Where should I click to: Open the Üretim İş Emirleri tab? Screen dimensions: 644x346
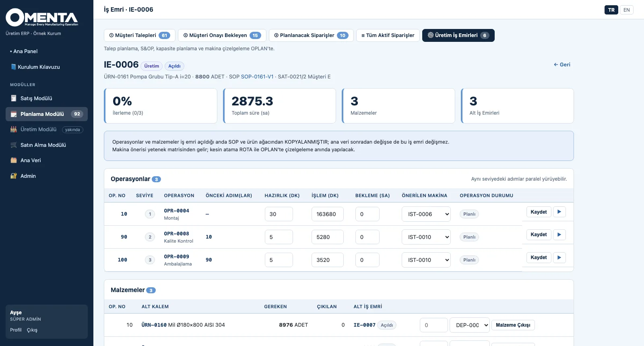[458, 35]
